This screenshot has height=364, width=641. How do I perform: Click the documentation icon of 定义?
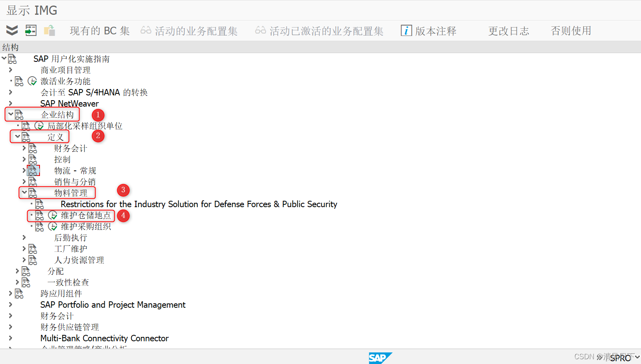pyautogui.click(x=26, y=137)
